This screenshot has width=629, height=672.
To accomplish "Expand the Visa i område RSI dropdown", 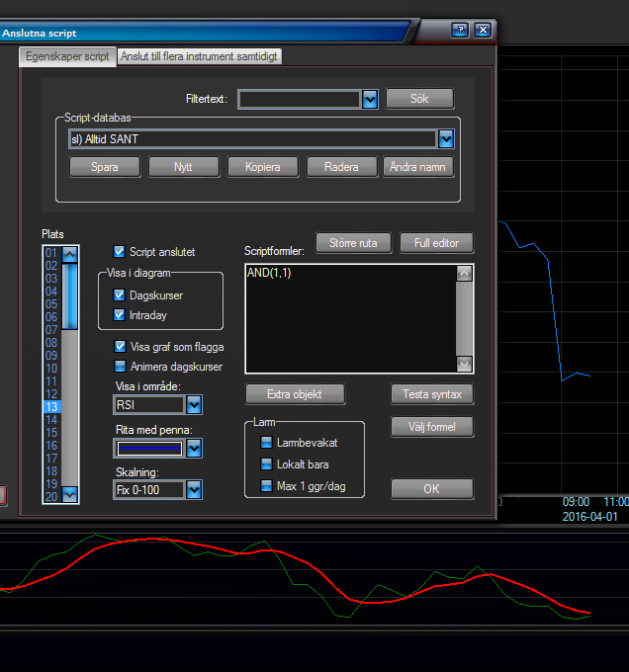I will [x=195, y=405].
